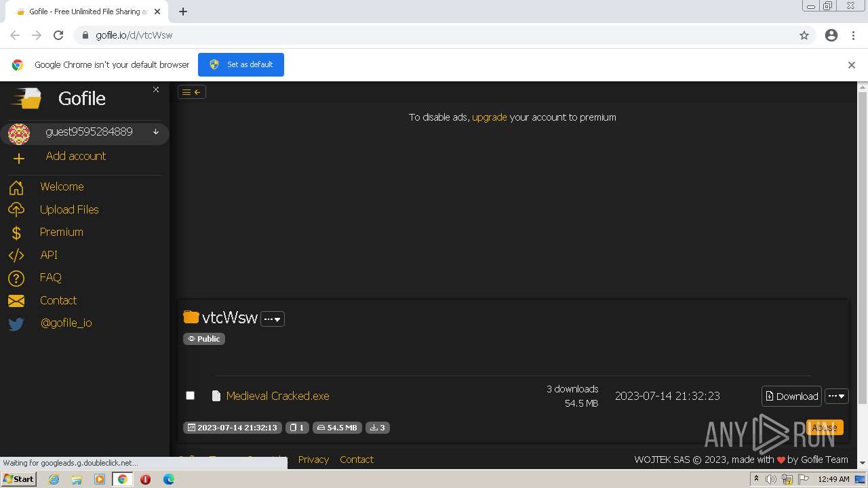Open Upload Files menu item
Screen dimensions: 868x488
click(x=69, y=209)
